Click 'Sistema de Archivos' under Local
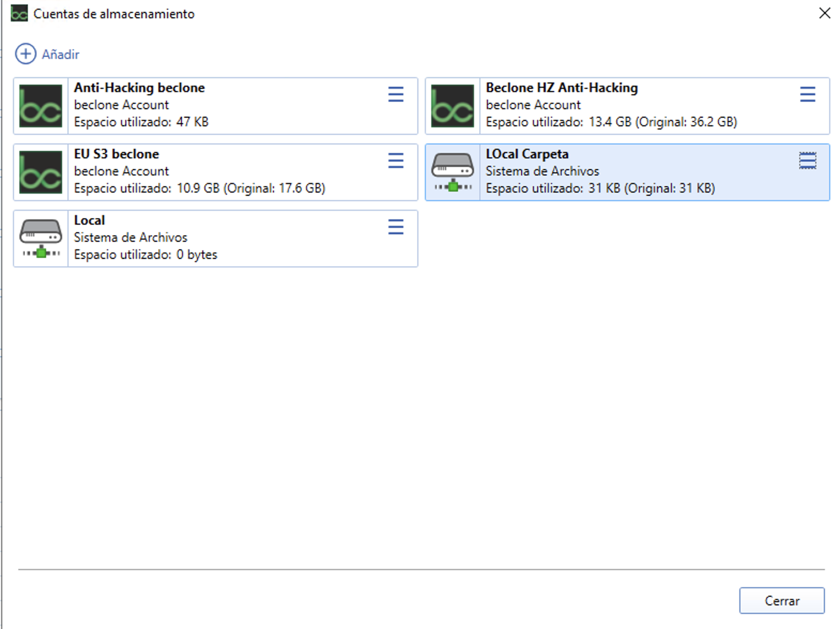The image size is (840, 629). pos(131,237)
